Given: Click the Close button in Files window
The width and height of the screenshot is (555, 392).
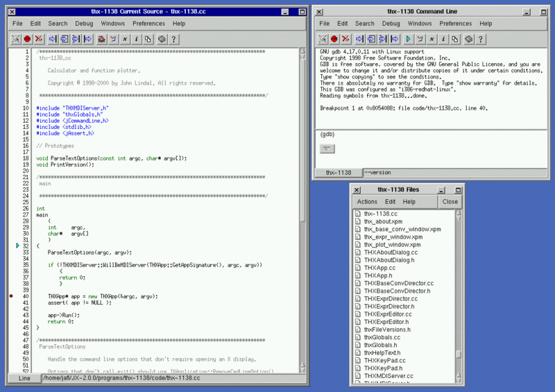Looking at the screenshot, I should tap(450, 201).
